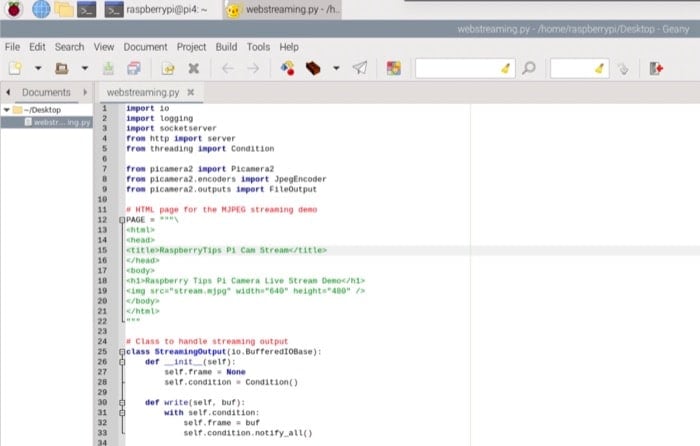The image size is (700, 446).
Task: Click the img src stream.mjpg line
Action: tap(246, 291)
